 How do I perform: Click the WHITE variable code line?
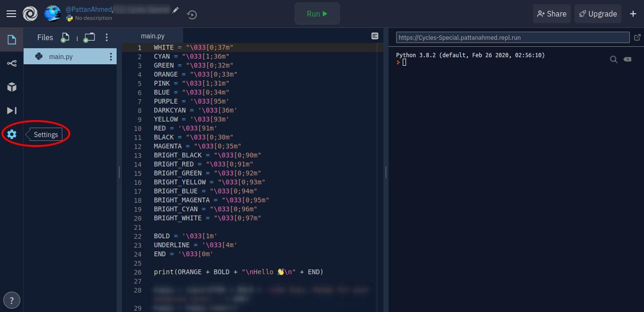click(x=194, y=47)
